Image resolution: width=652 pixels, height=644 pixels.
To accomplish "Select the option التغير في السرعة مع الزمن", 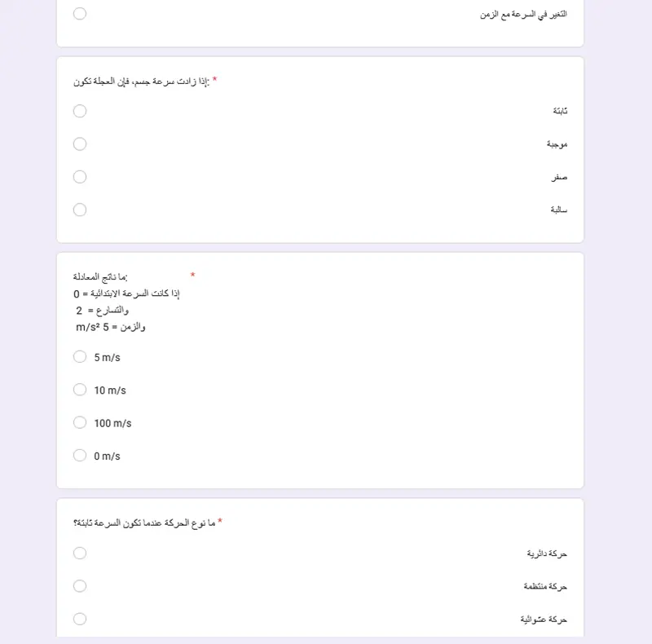I will 80,14.
